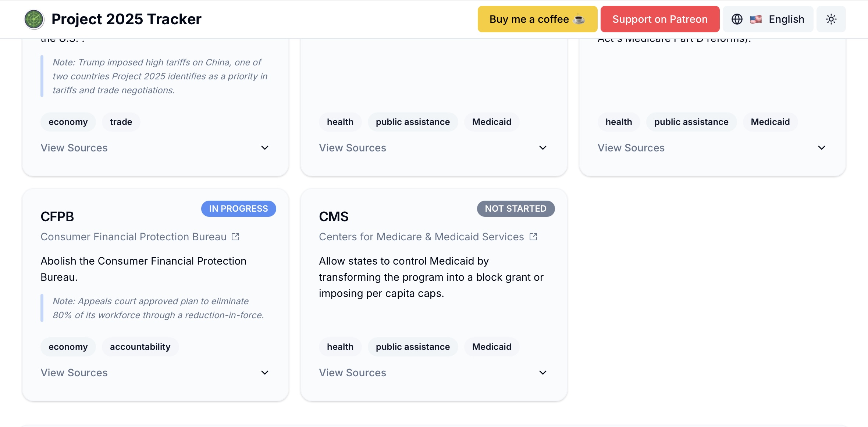Click the Project 2025 Tracker radar logo
868x427 pixels.
click(34, 19)
